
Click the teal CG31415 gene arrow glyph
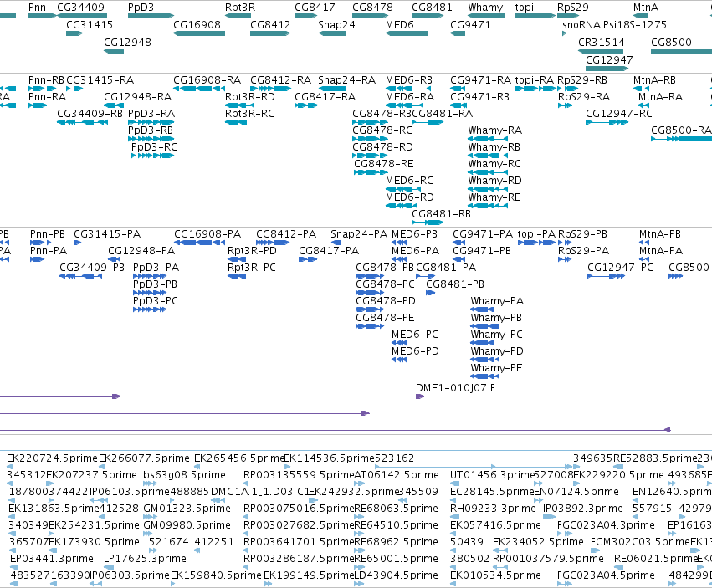click(x=74, y=33)
